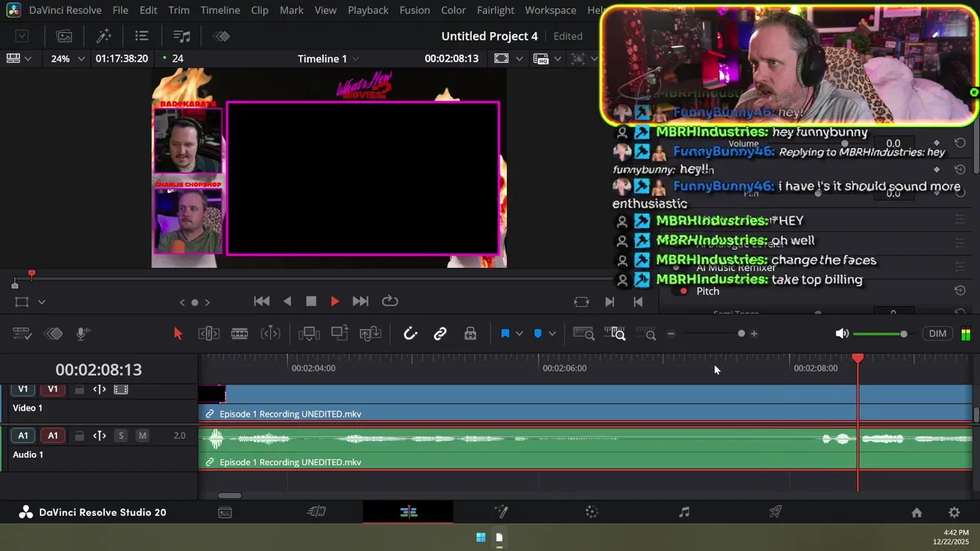Click the voiceover microphone icon in toolbar
This screenshot has width=980, height=551.
point(83,334)
